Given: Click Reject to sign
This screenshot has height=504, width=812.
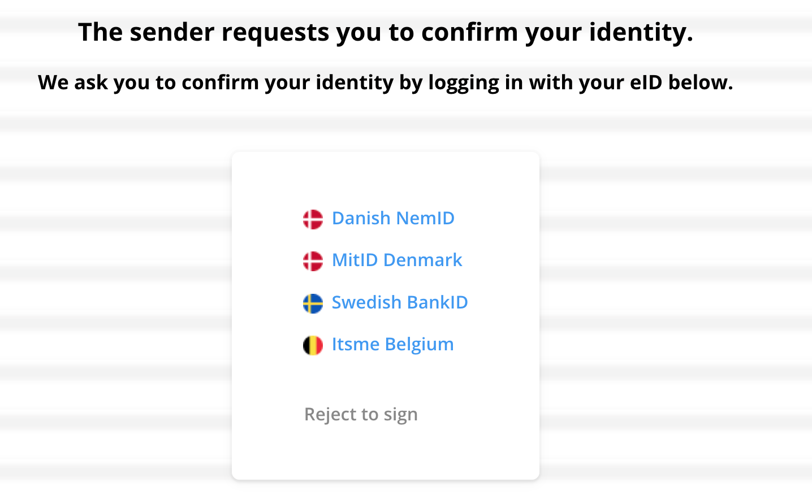Looking at the screenshot, I should pyautogui.click(x=361, y=414).
